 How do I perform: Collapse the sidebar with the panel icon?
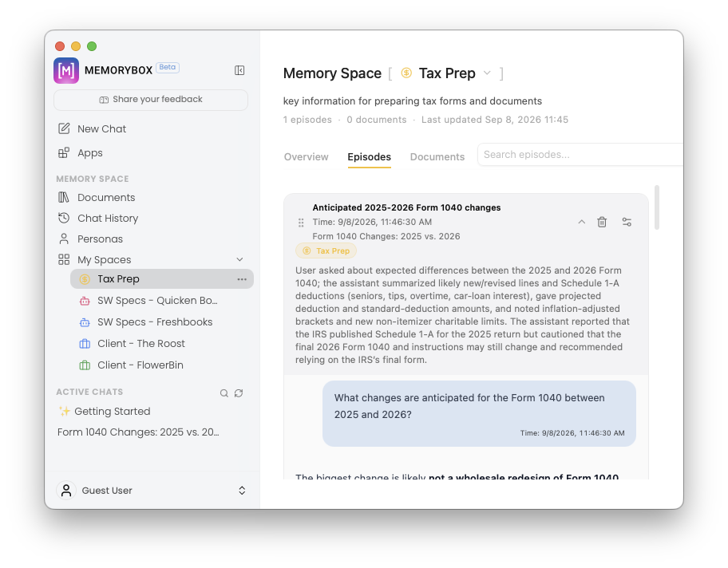click(x=239, y=70)
